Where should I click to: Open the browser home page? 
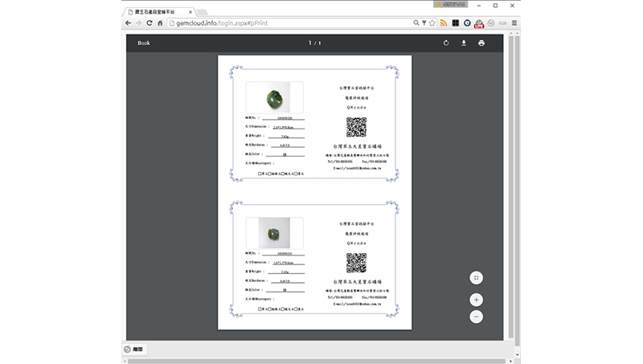(160, 23)
